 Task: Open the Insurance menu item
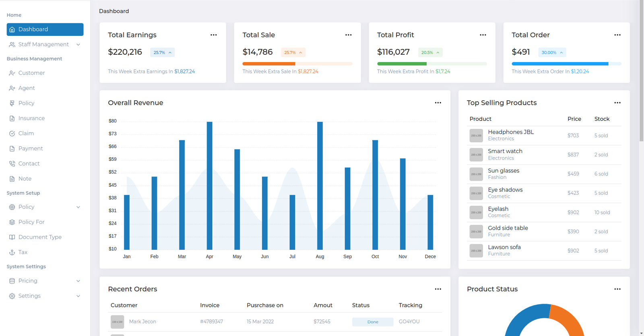31,118
